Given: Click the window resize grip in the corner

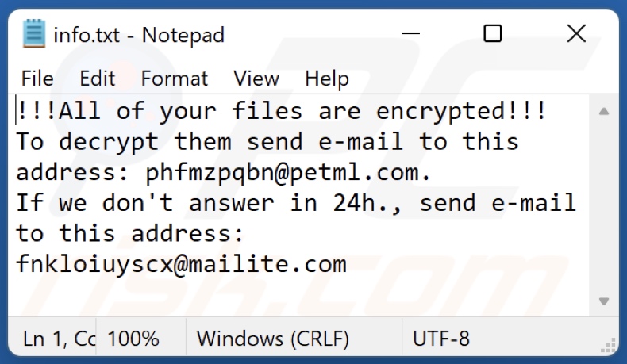Looking at the screenshot, I should pyautogui.click(x=610, y=347).
